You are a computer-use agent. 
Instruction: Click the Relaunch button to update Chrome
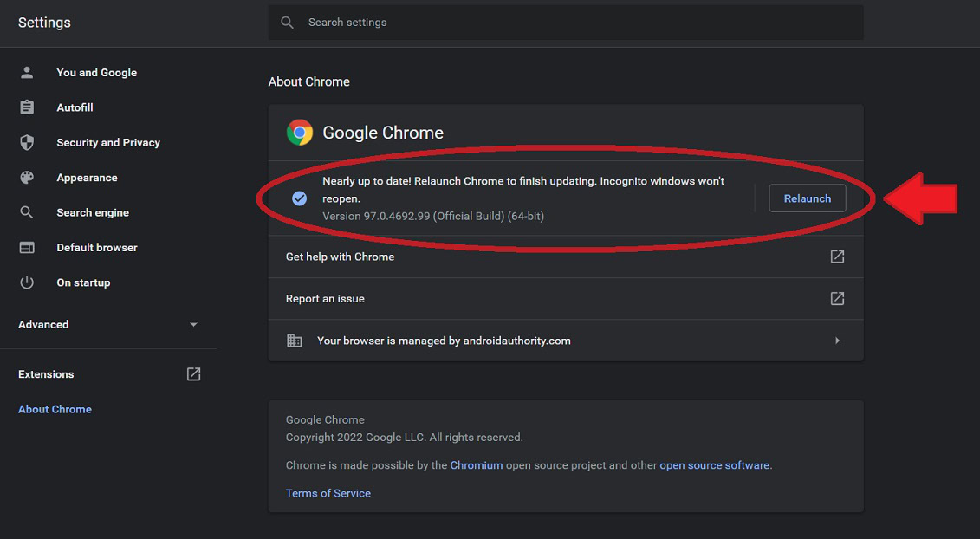point(807,198)
